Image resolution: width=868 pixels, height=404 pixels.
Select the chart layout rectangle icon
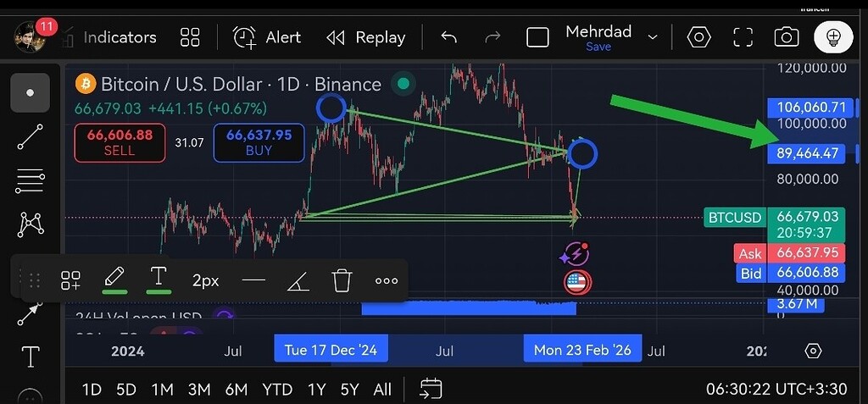click(x=537, y=37)
